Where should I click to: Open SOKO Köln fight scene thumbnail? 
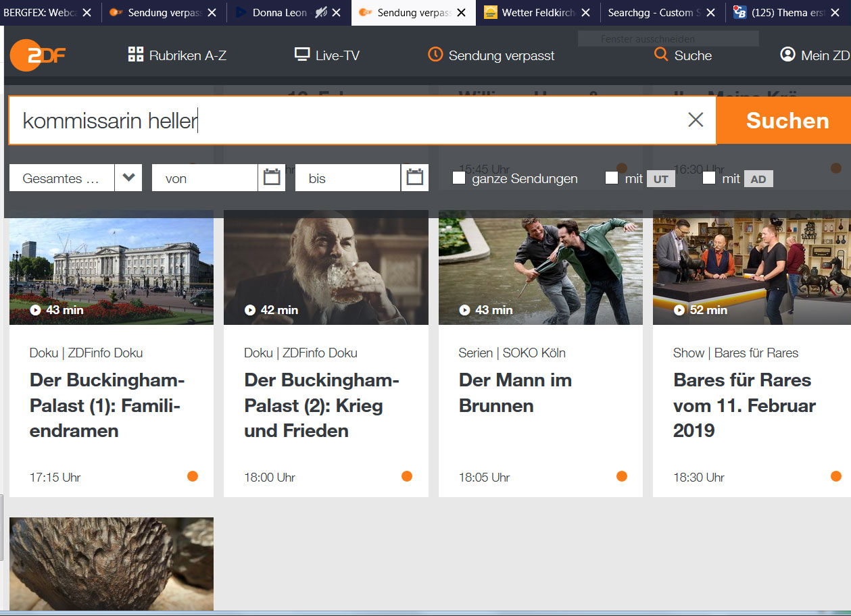point(541,267)
